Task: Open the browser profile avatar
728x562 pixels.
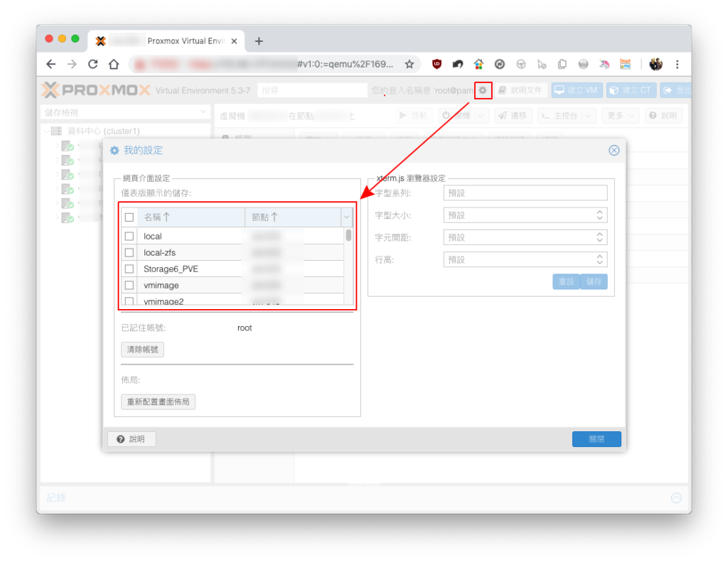Action: (x=655, y=64)
